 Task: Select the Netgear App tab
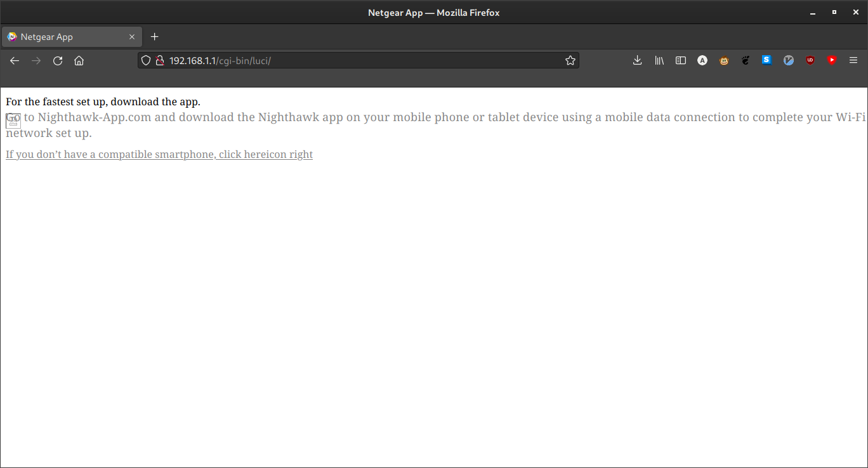point(72,37)
